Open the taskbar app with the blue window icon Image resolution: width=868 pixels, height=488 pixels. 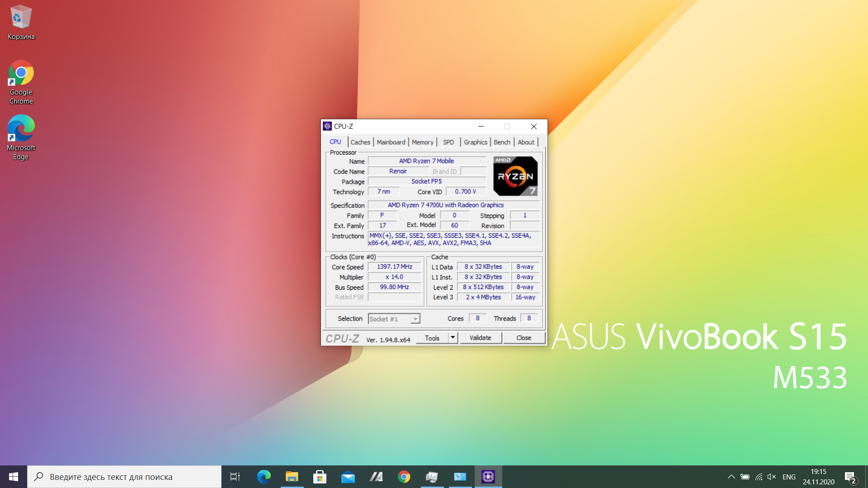coord(460,477)
